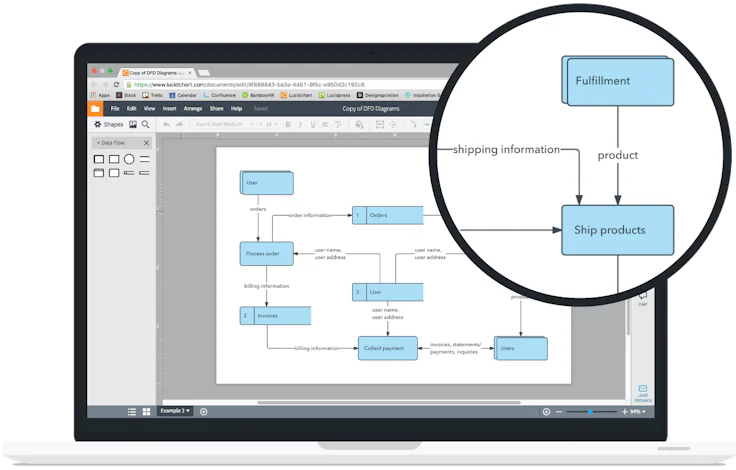The height and width of the screenshot is (470, 736).
Task: Add a new page with plus circle
Action: 204,412
